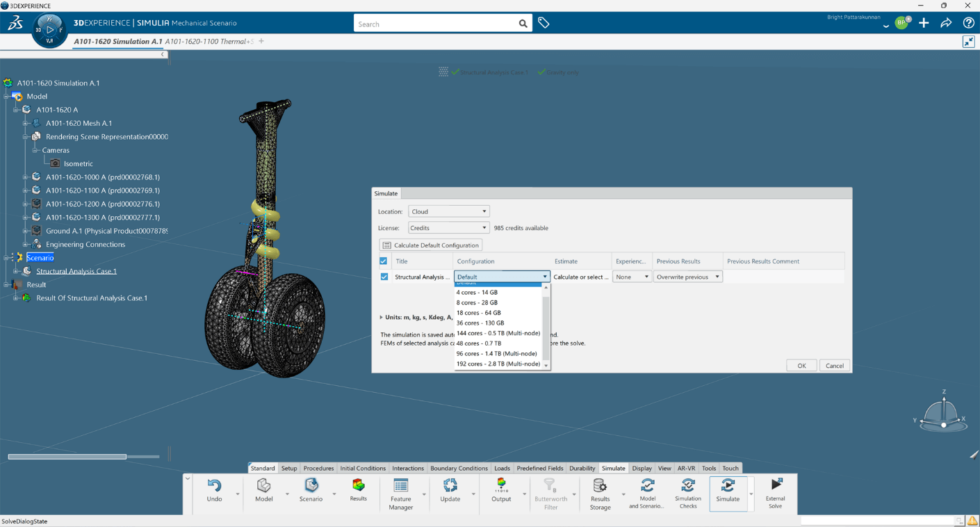Viewport: 980px width, 527px height.
Task: Switch to the Standard tab
Action: point(263,468)
